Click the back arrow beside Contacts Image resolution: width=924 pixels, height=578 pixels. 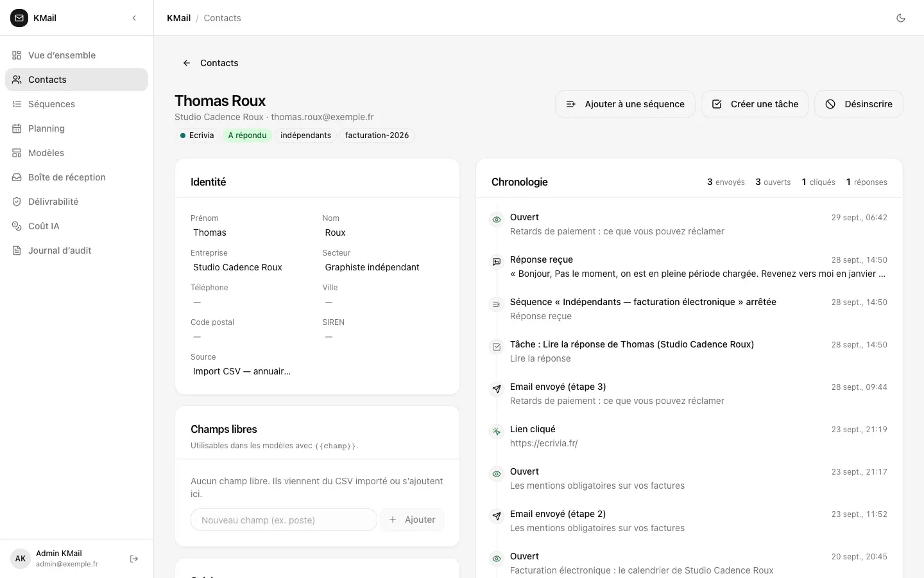point(187,63)
